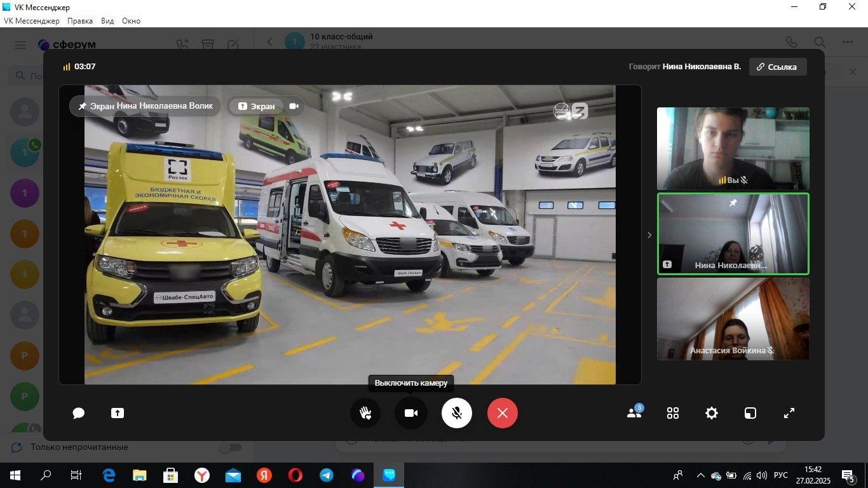The image size is (868, 488).
Task: Click the shared screen video area
Action: tap(350, 234)
